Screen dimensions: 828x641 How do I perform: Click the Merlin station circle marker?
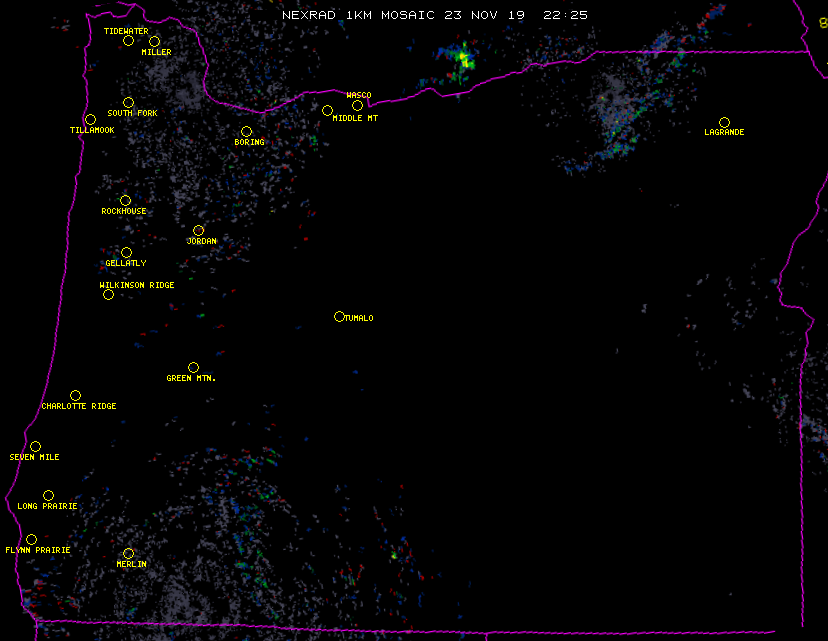pos(128,554)
